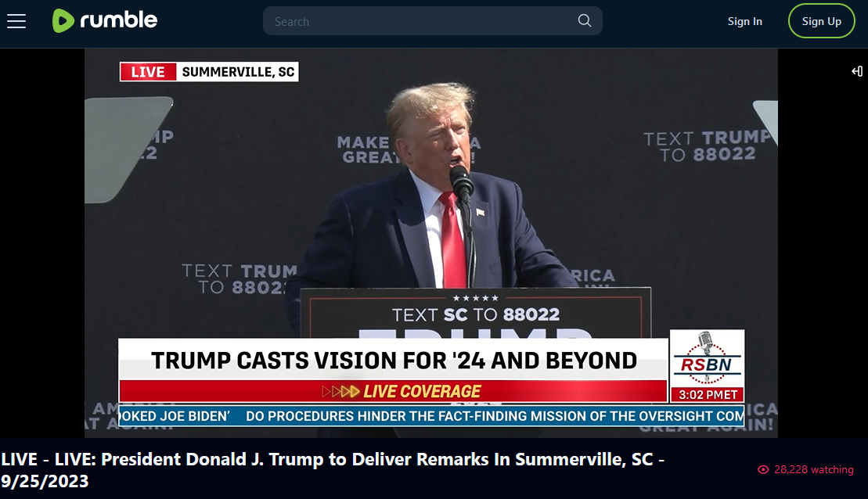Focus the Search input field
The height and width of the screenshot is (499, 868).
[x=432, y=21]
